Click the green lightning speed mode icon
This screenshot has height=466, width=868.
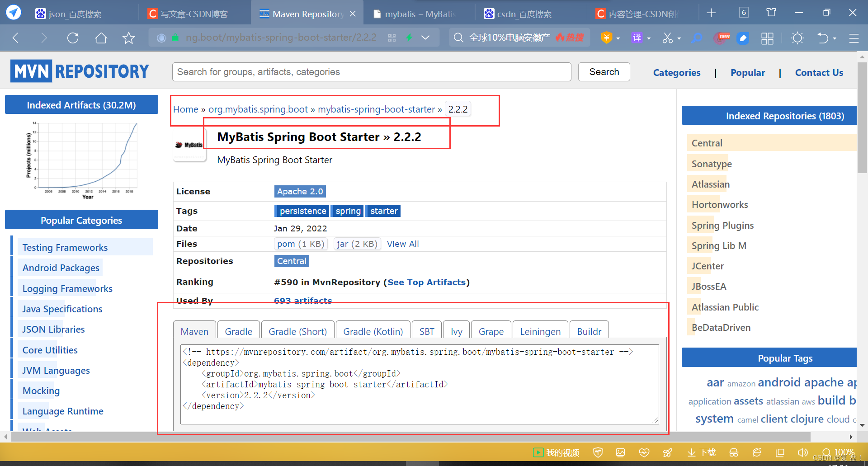tap(409, 38)
